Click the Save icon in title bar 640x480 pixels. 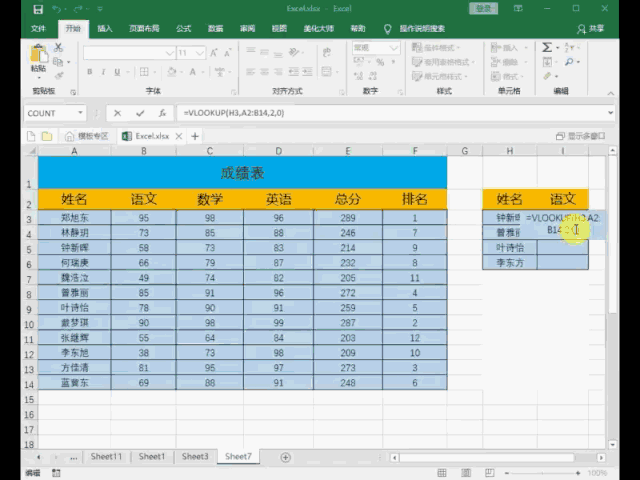[x=38, y=9]
